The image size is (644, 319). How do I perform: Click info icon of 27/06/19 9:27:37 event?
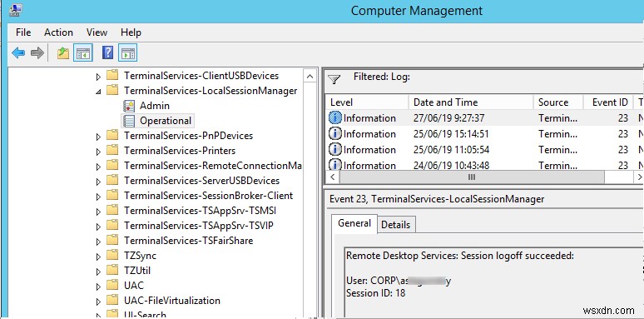pos(335,118)
